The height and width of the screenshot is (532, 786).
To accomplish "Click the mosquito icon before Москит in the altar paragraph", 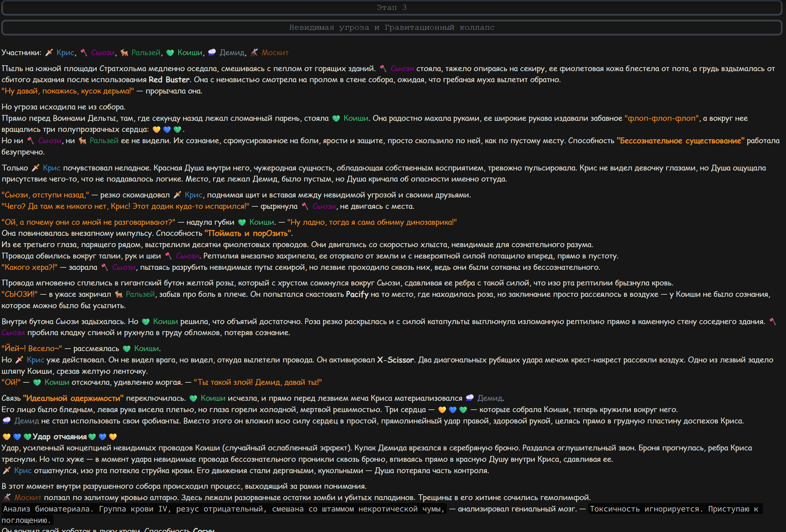I will pyautogui.click(x=6, y=498).
